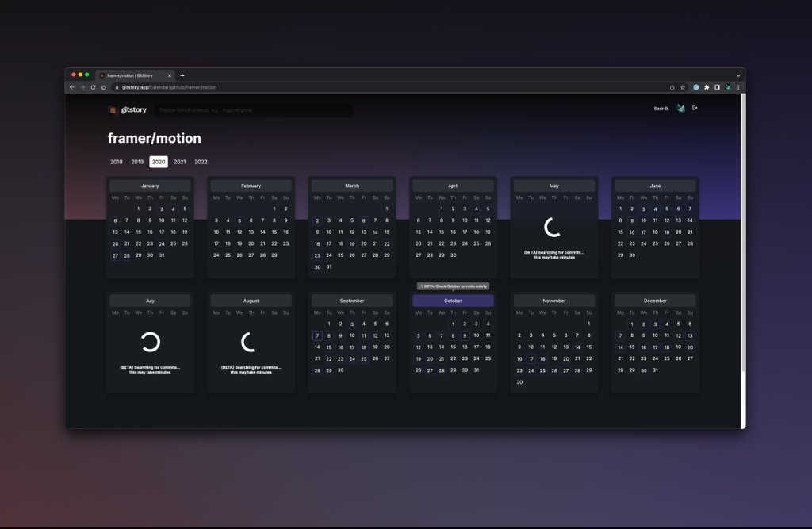Select June 9 in the calendar

point(632,220)
